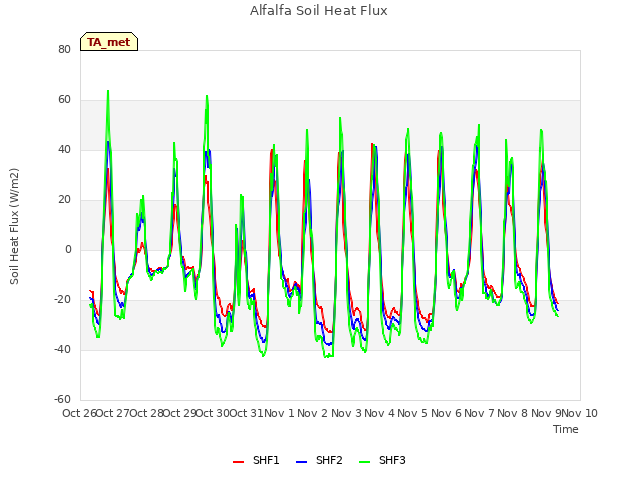
Task: Select the chart title Alfalfa Soil Heat Flux
Action: [x=318, y=11]
